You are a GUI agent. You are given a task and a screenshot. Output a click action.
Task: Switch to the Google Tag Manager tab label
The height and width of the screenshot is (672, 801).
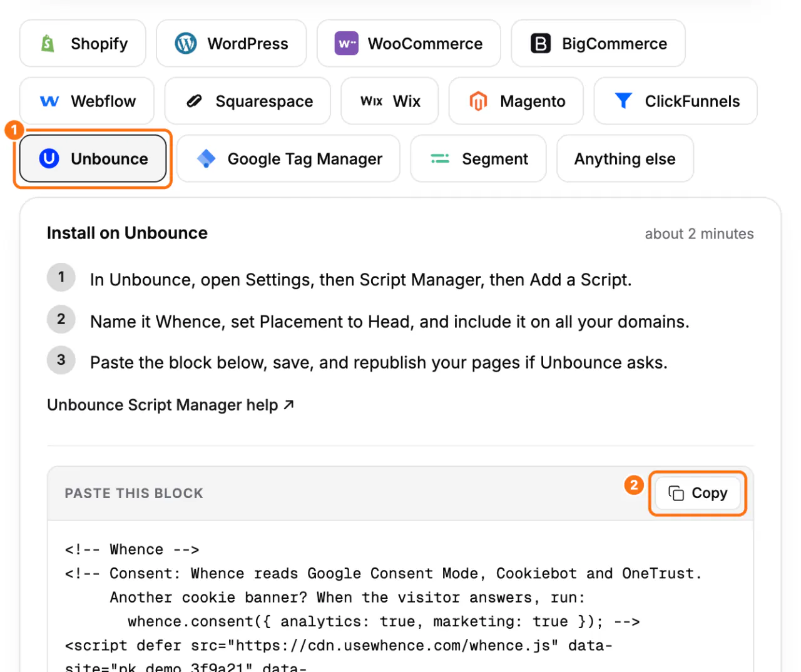305,159
